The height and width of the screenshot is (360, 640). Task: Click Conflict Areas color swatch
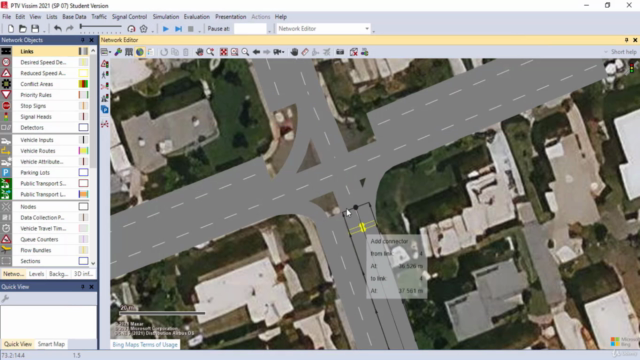pyautogui.click(x=83, y=84)
